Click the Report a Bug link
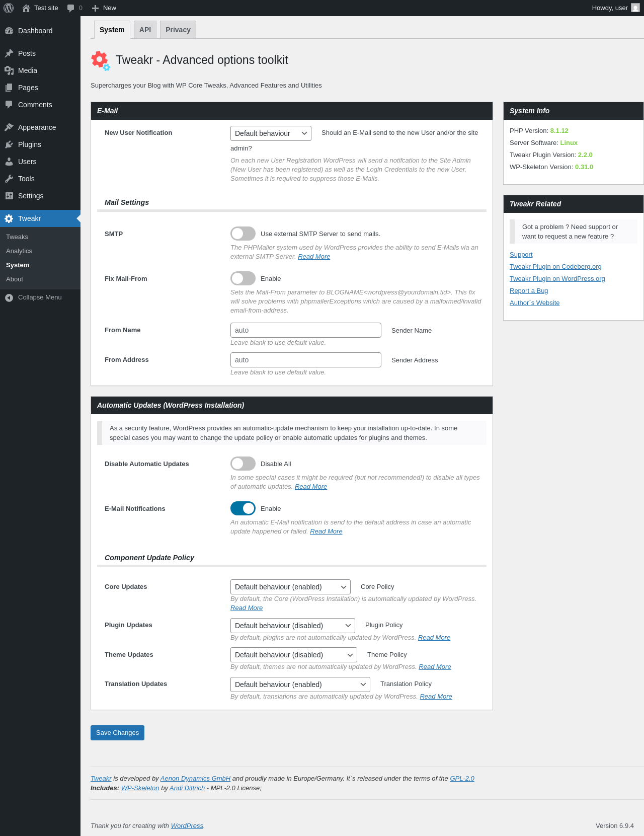 pyautogui.click(x=529, y=291)
